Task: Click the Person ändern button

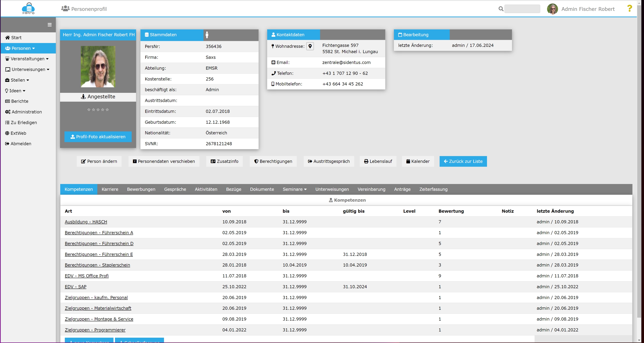Action: (99, 161)
